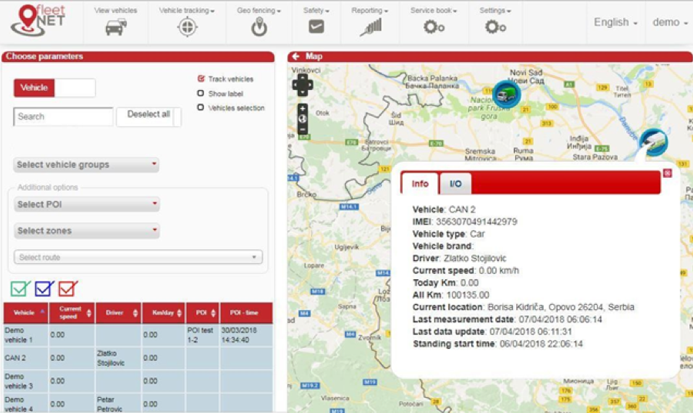Image resolution: width=693 pixels, height=413 pixels.
Task: Click blue checkbox select icon
Action: tap(44, 289)
